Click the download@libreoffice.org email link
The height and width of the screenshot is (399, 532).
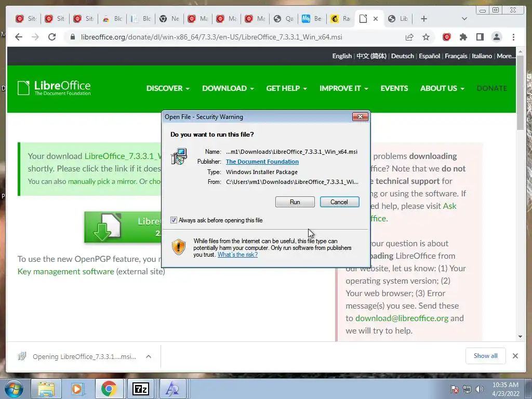point(402,318)
